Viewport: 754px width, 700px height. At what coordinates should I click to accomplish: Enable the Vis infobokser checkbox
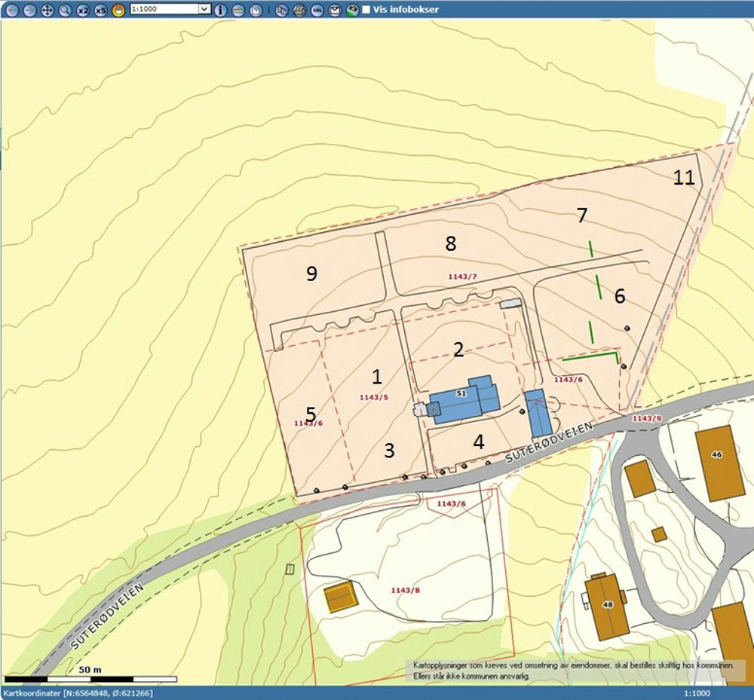point(366,10)
